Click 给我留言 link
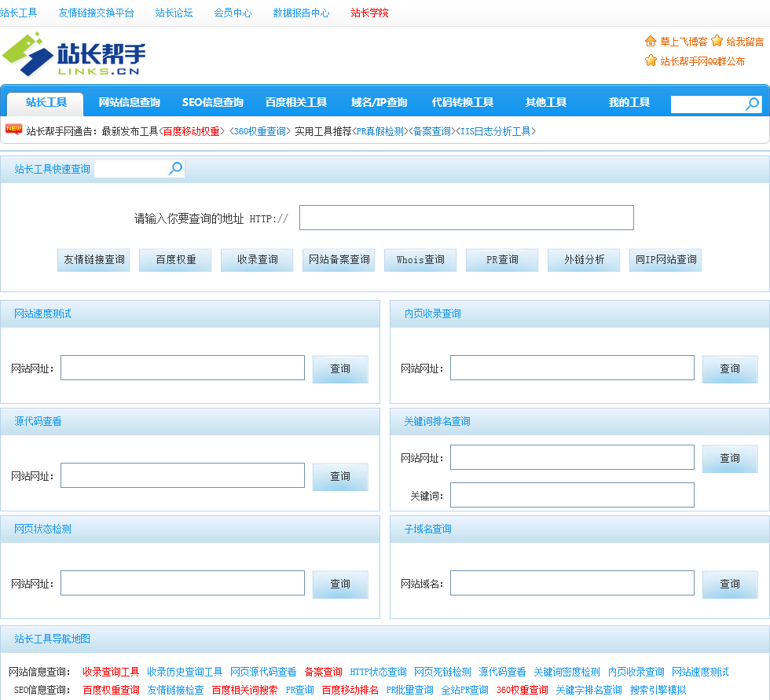Image resolution: width=770 pixels, height=700 pixels. pos(745,42)
